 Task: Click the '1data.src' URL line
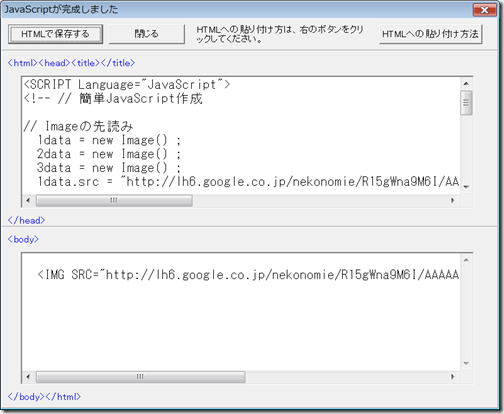(248, 182)
